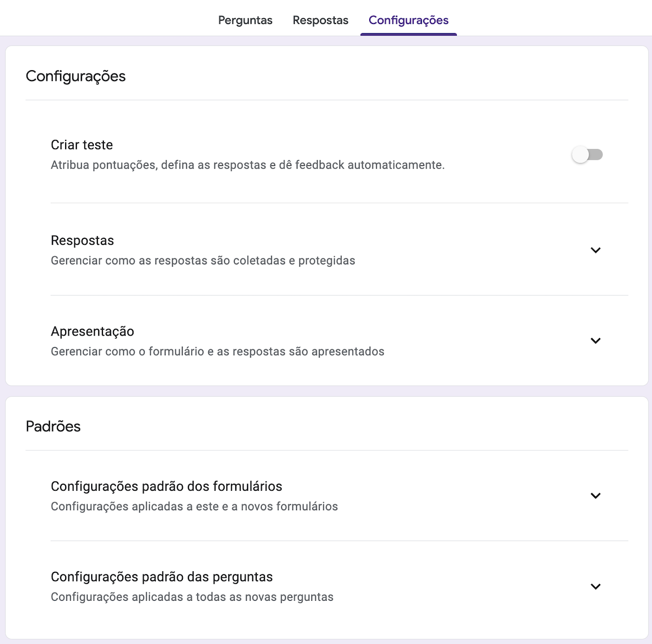Click 'Gerenciar como as respostas são coletadas' description
This screenshot has height=644, width=652.
[203, 261]
